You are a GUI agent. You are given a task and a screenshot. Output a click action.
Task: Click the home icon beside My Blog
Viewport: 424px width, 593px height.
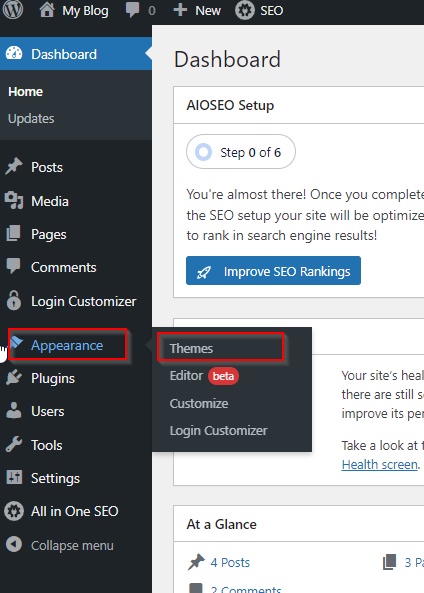(47, 10)
